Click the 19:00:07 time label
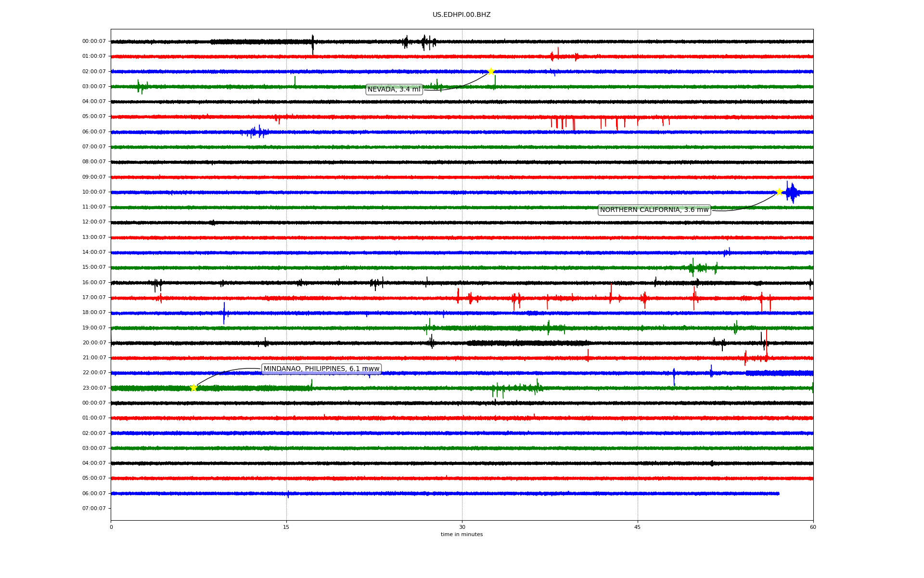924x578 pixels. (94, 328)
